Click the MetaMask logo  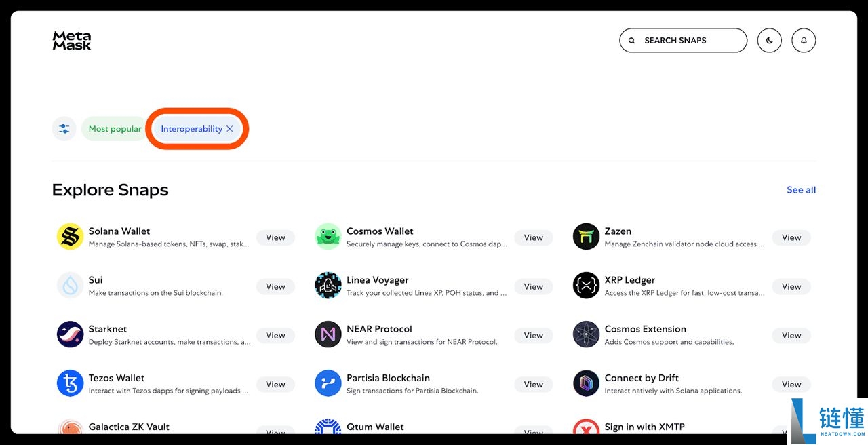tap(72, 41)
